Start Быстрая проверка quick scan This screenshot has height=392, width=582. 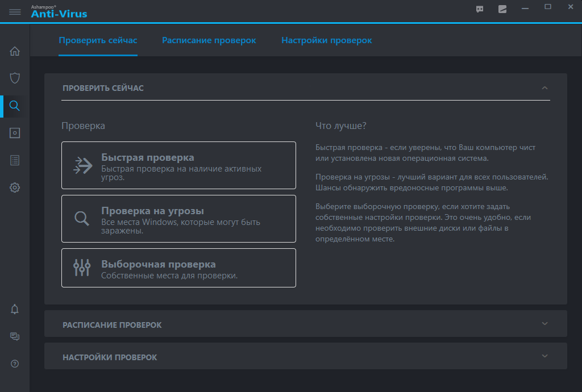coord(178,165)
